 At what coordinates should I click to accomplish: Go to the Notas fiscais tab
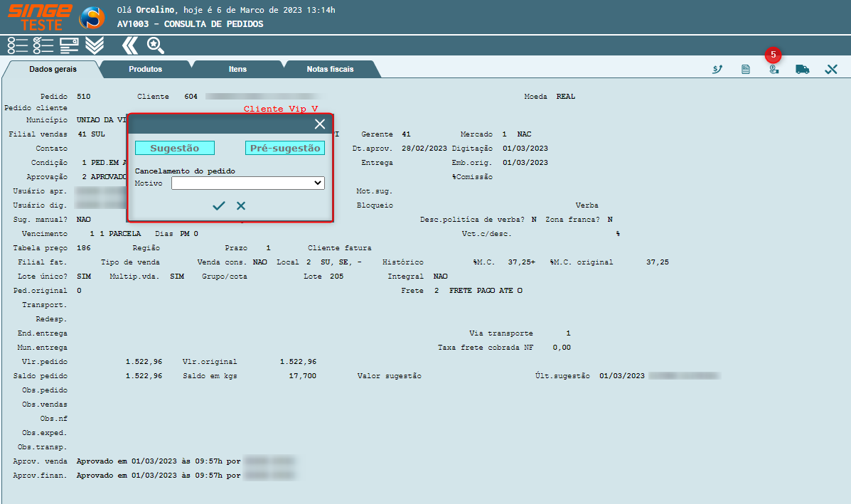[330, 70]
